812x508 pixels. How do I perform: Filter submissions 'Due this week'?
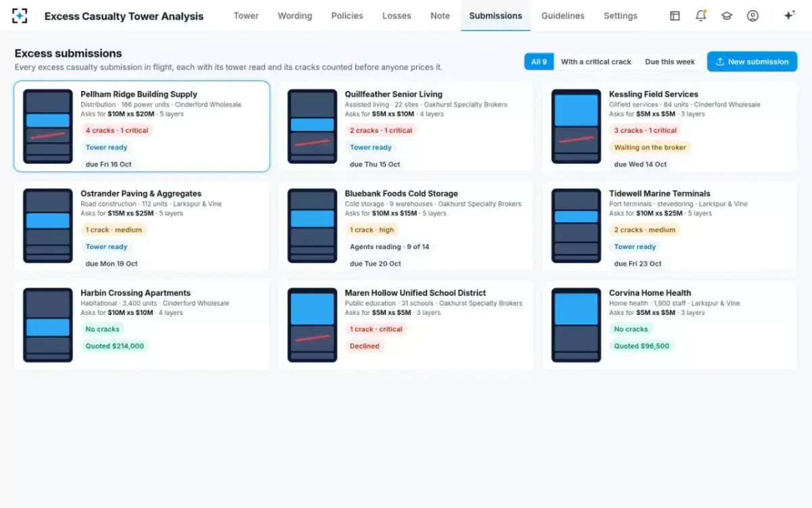click(x=670, y=62)
